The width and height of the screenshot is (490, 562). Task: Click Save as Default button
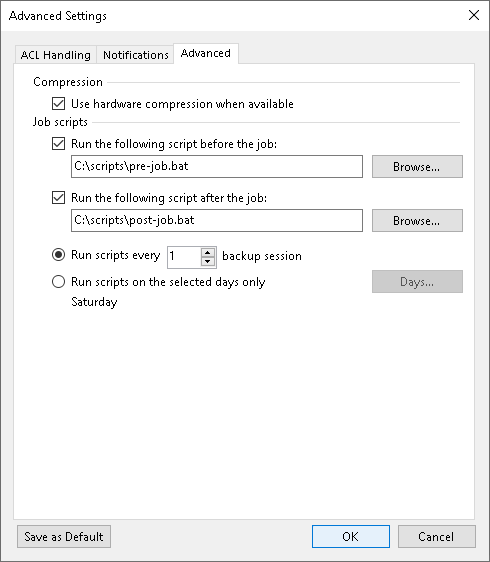pyautogui.click(x=64, y=537)
